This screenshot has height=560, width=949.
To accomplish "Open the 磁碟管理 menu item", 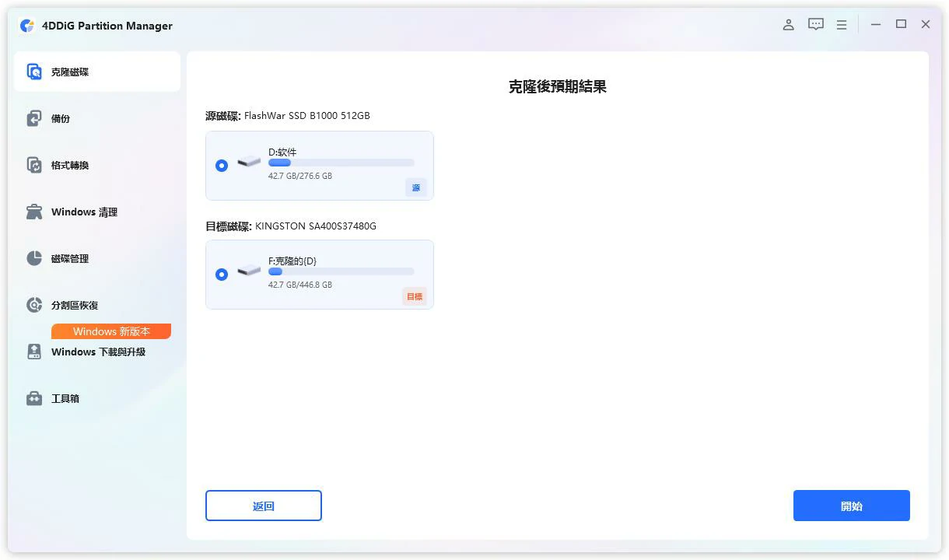I will pyautogui.click(x=97, y=258).
